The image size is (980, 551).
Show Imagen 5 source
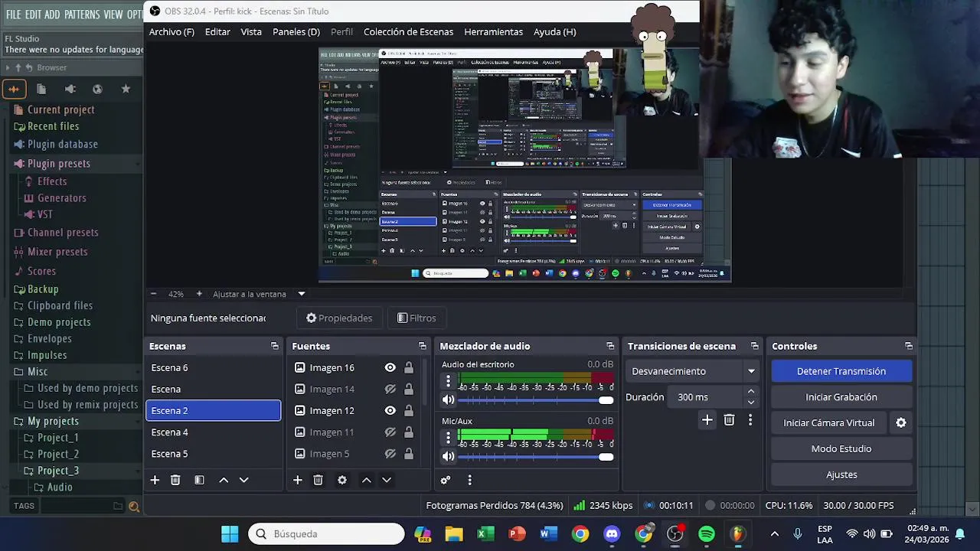click(x=390, y=454)
